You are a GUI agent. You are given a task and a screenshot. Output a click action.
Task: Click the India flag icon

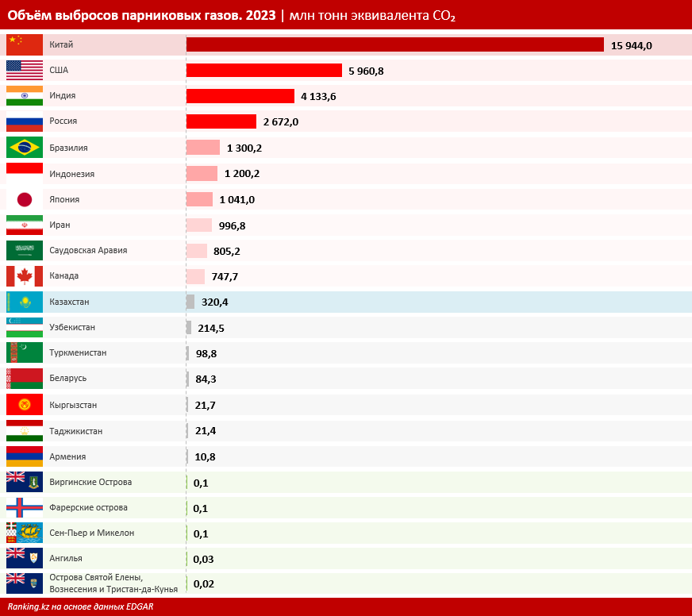pyautogui.click(x=25, y=95)
